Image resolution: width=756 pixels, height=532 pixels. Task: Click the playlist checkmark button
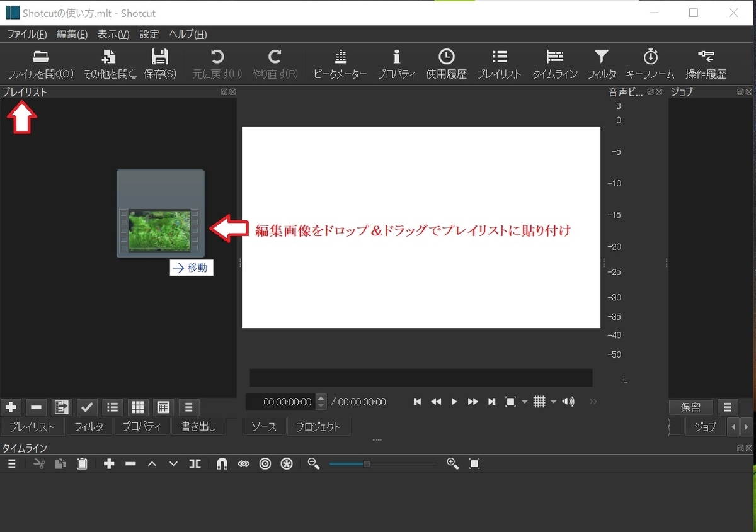[x=88, y=407]
